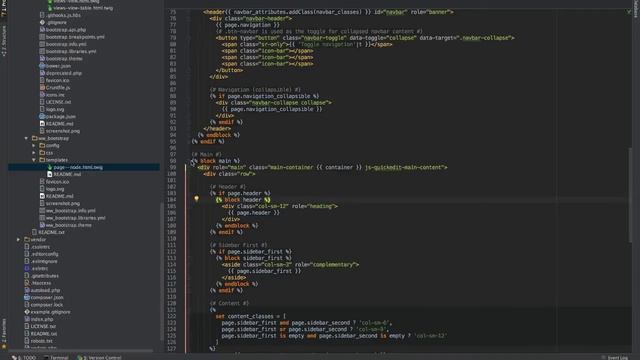640x360 pixels.
Task: Select .csslintrc in the tree
Action: (x=40, y=247)
